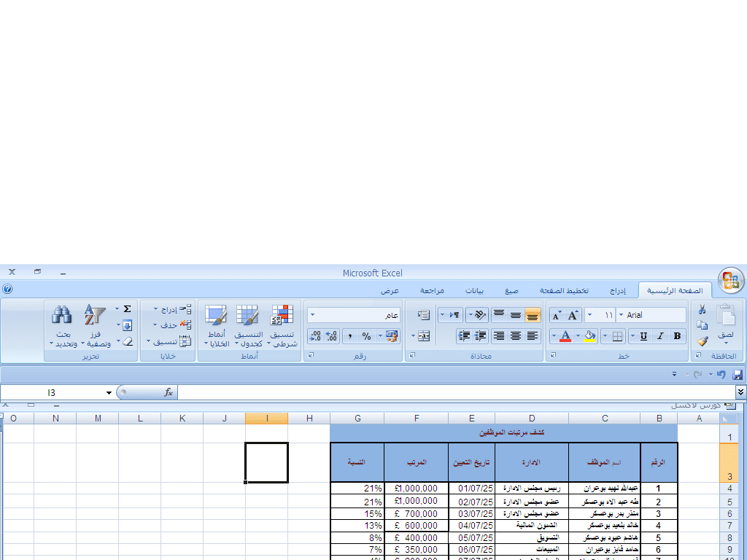Screen dimensions: 747x560
Task: Click the Help question mark icon
Action: (7, 289)
